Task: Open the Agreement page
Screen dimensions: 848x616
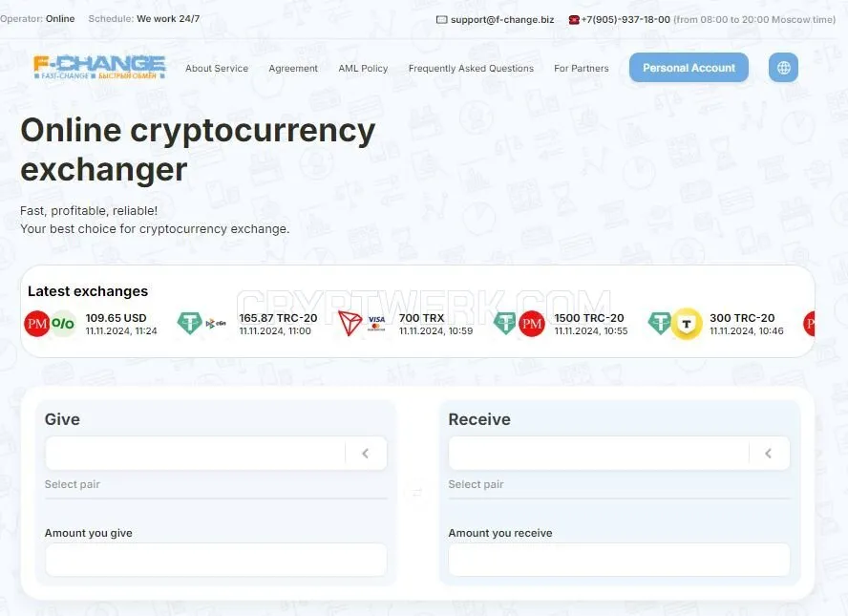Action: (293, 68)
